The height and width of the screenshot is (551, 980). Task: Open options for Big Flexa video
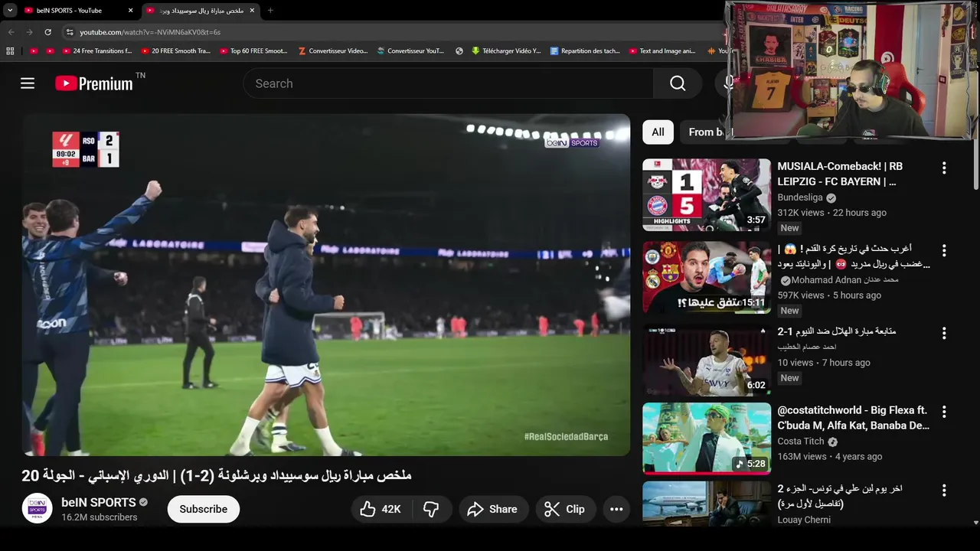pos(944,412)
